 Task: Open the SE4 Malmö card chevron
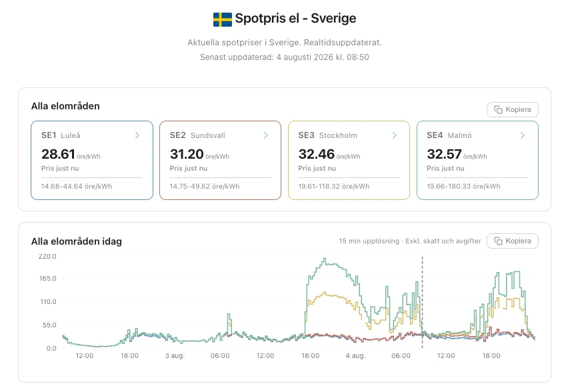523,135
